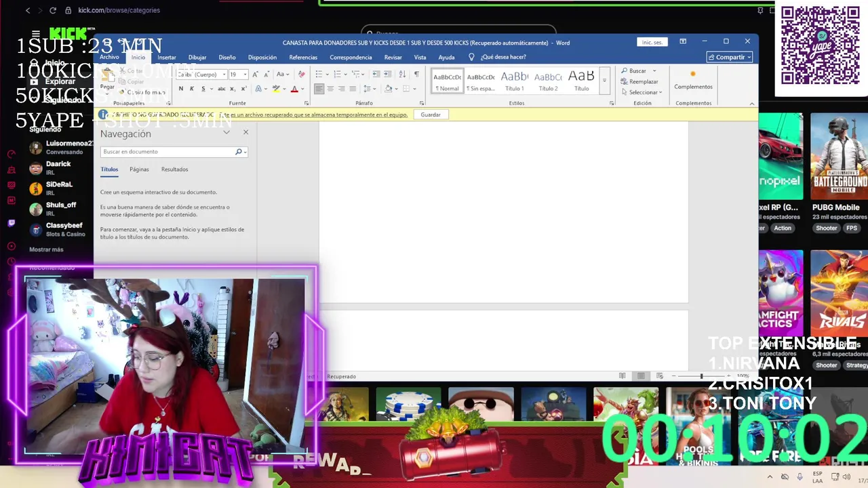The height and width of the screenshot is (488, 868).
Task: Open the font size 19 combo box
Action: tap(237, 75)
